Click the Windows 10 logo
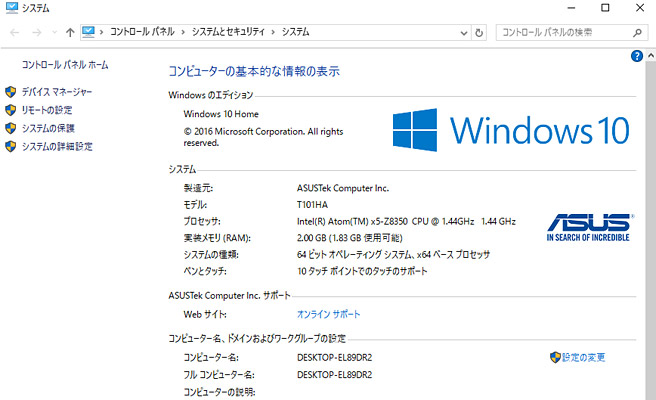Viewport: 656px width, 400px height. [x=511, y=130]
